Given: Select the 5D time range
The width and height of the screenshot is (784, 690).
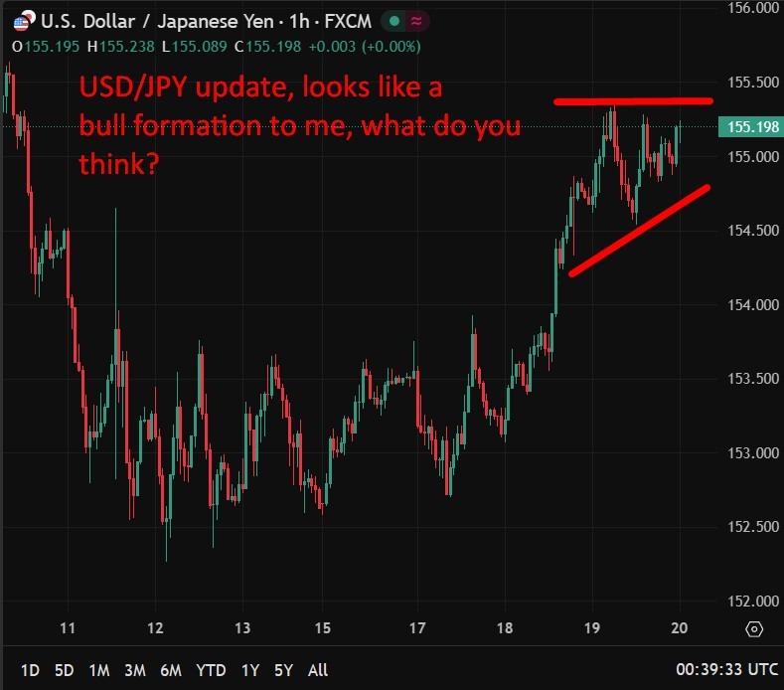Looking at the screenshot, I should [65, 670].
